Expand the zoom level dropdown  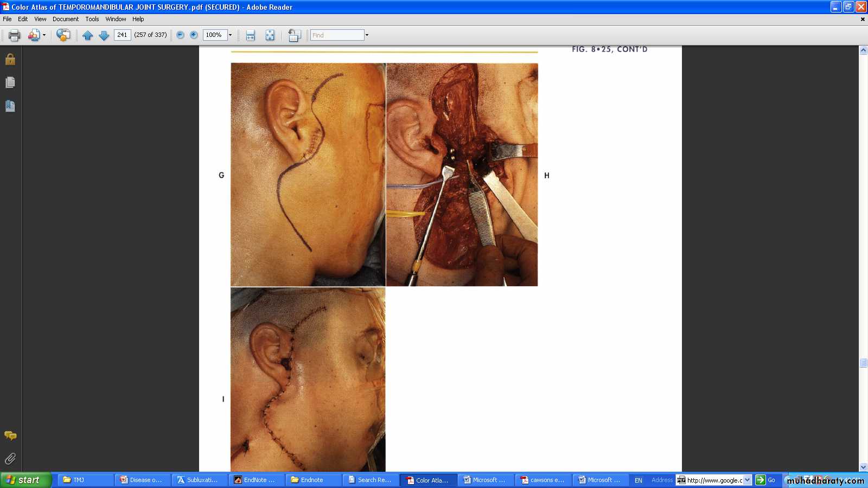click(230, 35)
